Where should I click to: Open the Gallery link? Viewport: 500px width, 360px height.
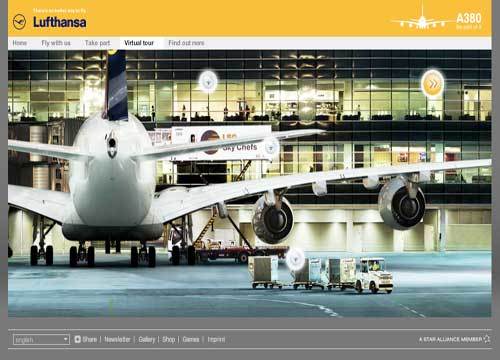pyautogui.click(x=147, y=339)
